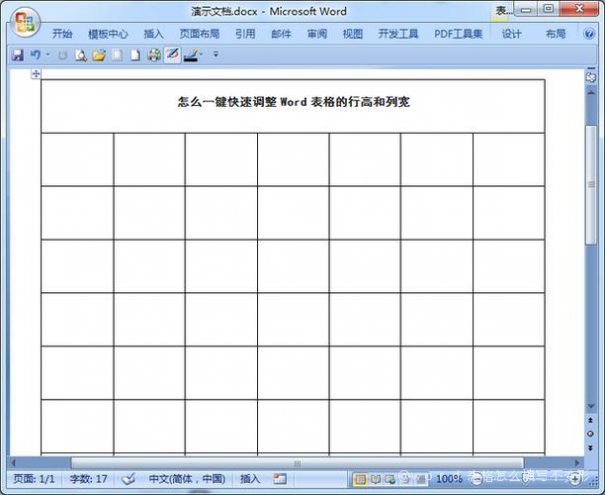Open the 开发工具 tab

coord(398,34)
